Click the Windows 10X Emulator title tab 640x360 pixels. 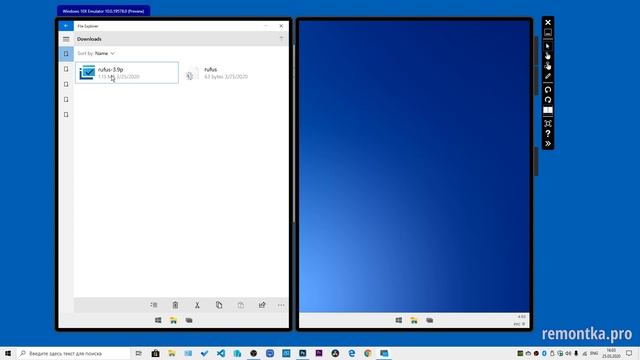tap(103, 11)
